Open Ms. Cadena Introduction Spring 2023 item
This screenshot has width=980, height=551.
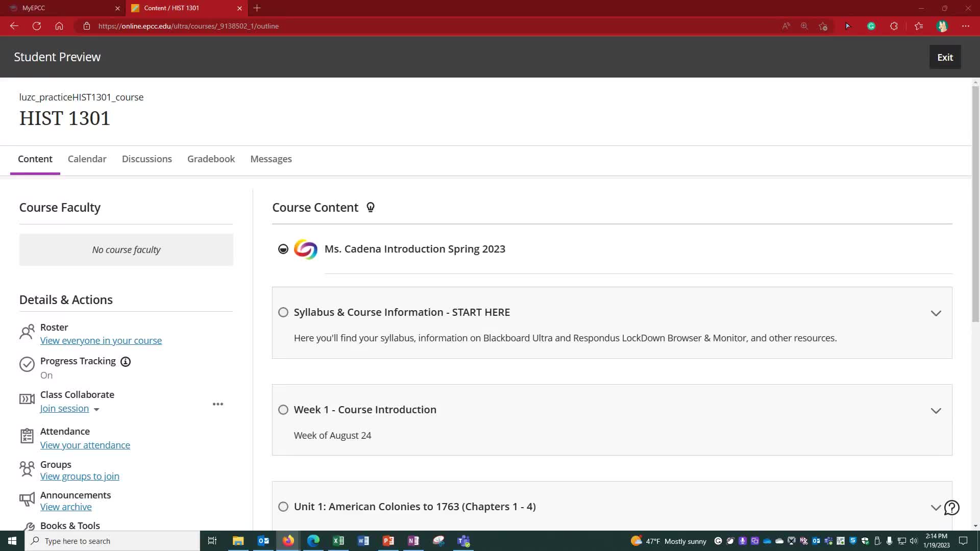pyautogui.click(x=414, y=249)
